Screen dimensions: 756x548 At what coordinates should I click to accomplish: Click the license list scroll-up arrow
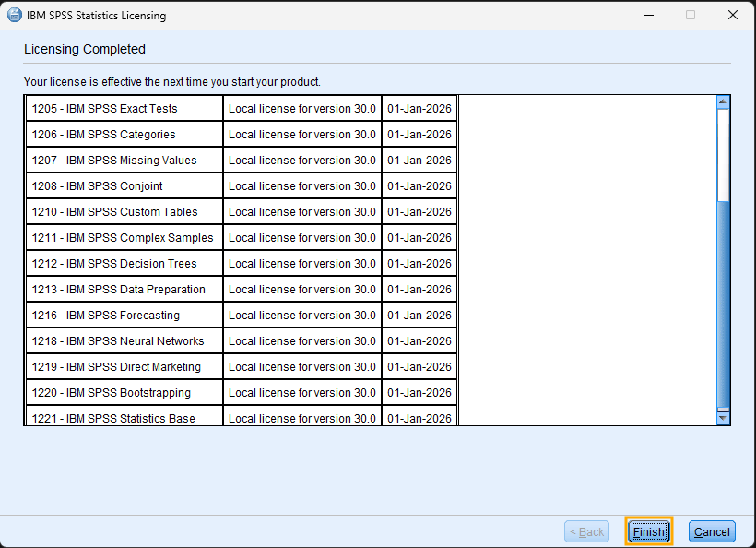[723, 101]
